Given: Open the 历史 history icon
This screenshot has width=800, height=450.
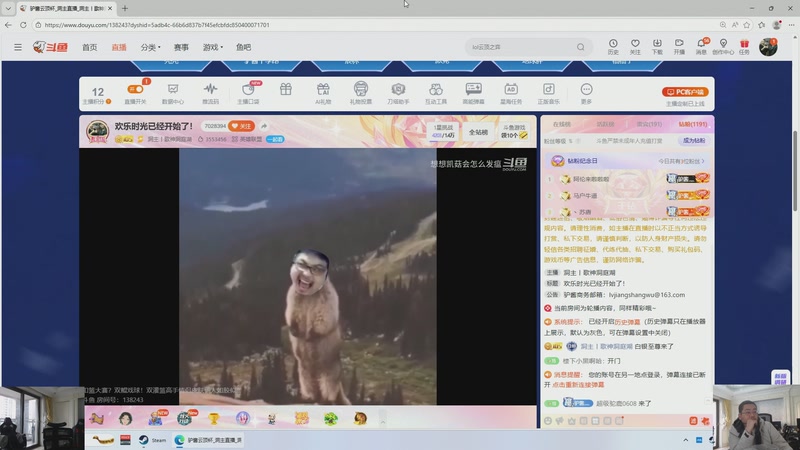Looking at the screenshot, I should [x=613, y=46].
